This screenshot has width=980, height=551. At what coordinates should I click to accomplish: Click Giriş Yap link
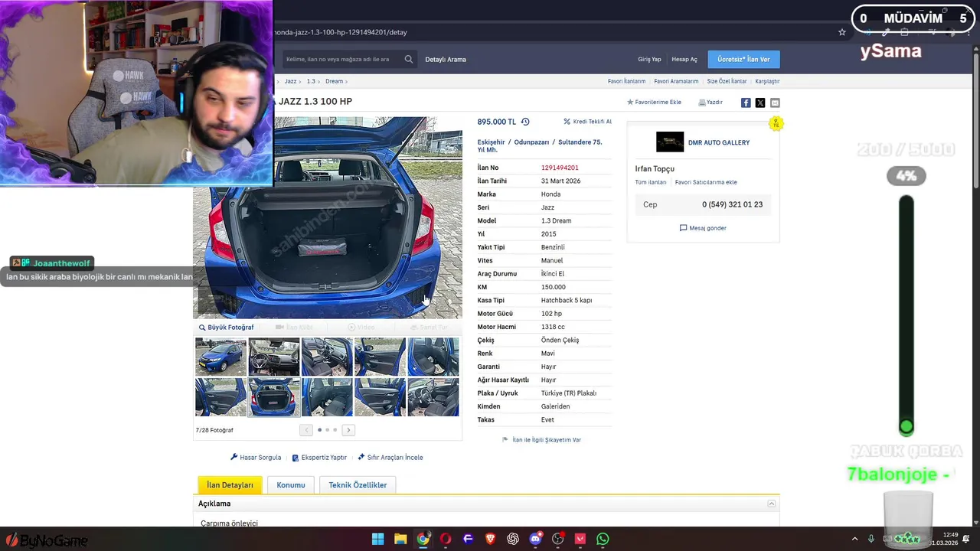[x=649, y=59]
